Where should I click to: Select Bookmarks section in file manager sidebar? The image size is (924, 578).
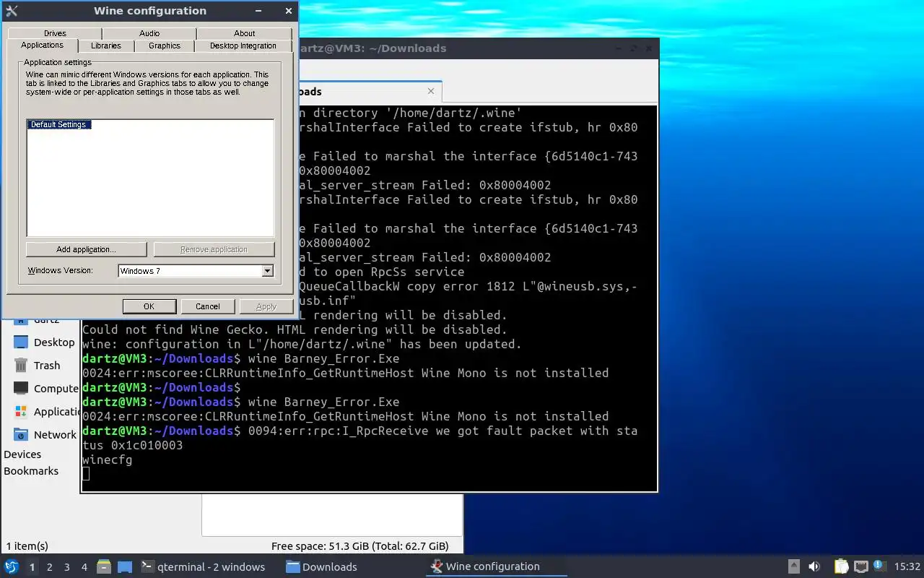[x=31, y=471]
